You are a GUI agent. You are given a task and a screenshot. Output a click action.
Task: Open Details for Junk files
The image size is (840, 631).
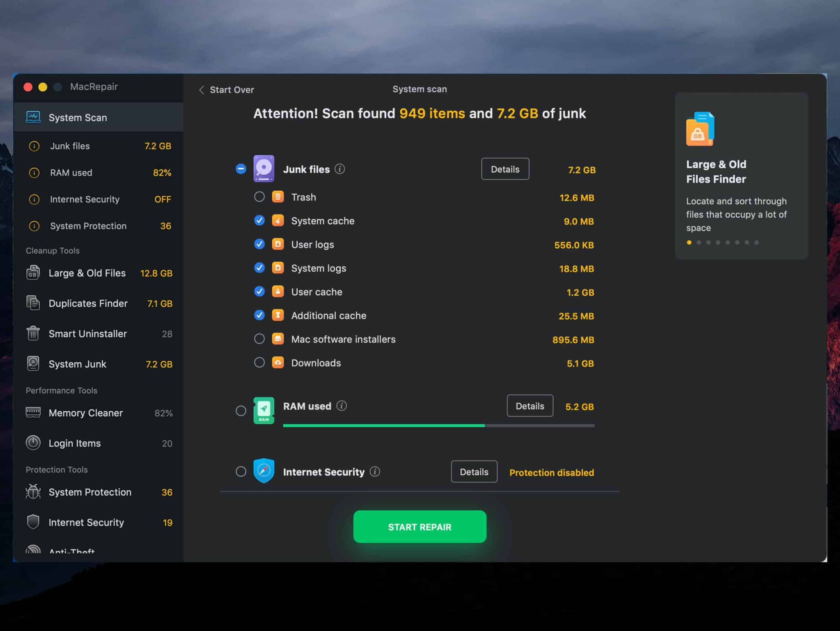(505, 169)
